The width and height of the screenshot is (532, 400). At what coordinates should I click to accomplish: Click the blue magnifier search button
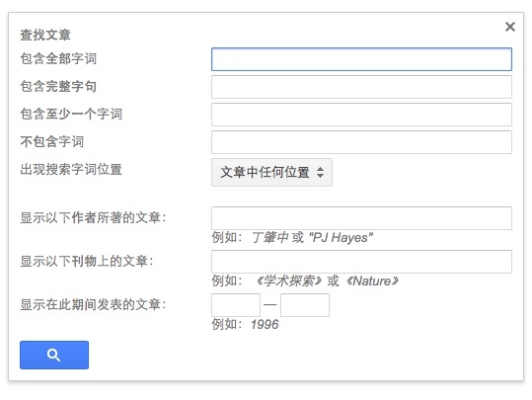point(54,355)
